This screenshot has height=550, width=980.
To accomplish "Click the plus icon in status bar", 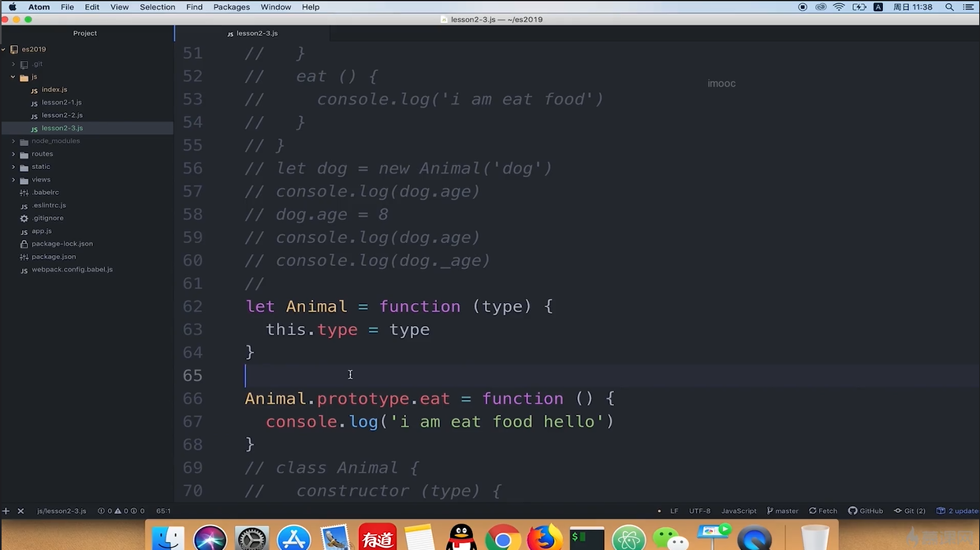I will pyautogui.click(x=6, y=511).
